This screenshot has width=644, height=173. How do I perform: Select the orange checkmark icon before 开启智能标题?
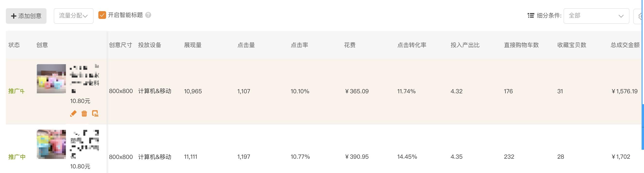[x=102, y=15]
